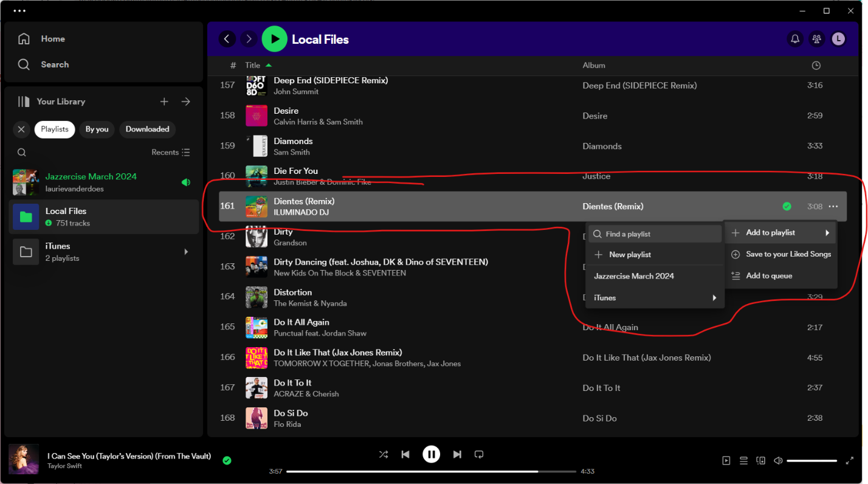Open Taylor Swift artist link in player
This screenshot has height=484, width=868.
[65, 466]
